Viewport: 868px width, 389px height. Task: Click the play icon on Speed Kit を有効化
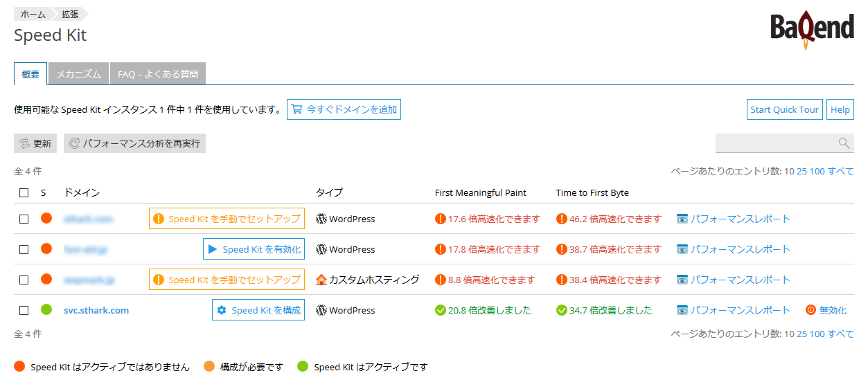point(213,249)
